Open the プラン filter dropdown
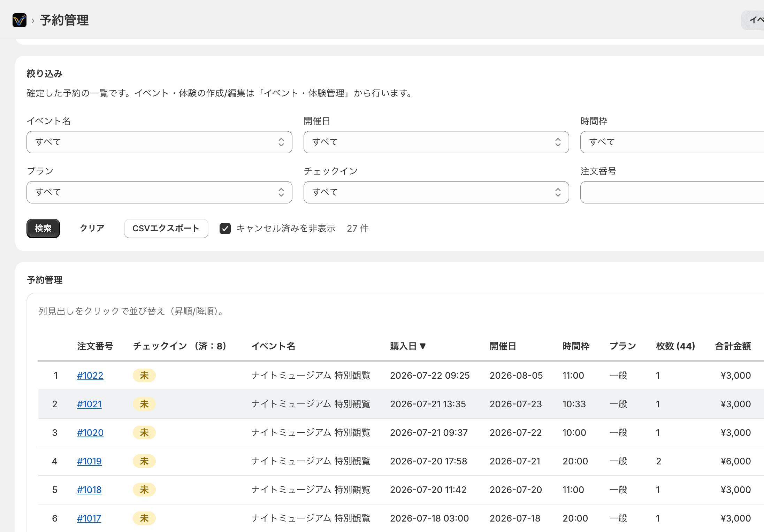 coord(159,192)
